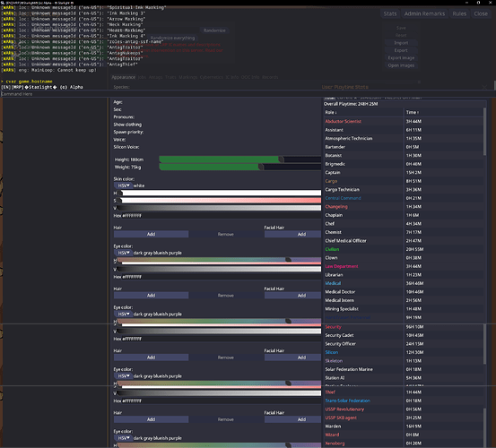
Task: Open Admin Remarks
Action: [x=424, y=13]
